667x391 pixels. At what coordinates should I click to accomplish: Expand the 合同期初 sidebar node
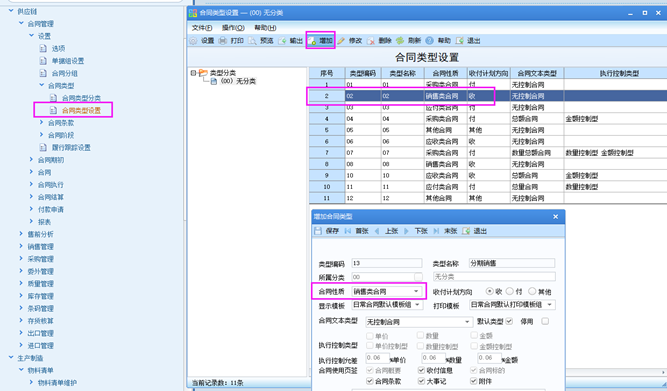point(31,160)
